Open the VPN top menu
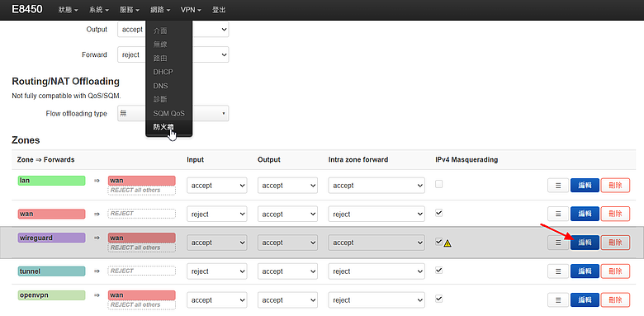 tap(191, 10)
